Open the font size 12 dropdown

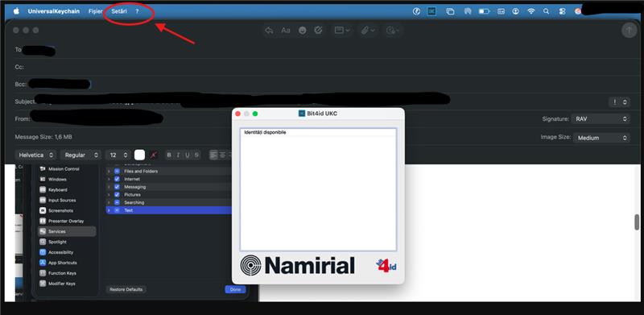(118, 155)
